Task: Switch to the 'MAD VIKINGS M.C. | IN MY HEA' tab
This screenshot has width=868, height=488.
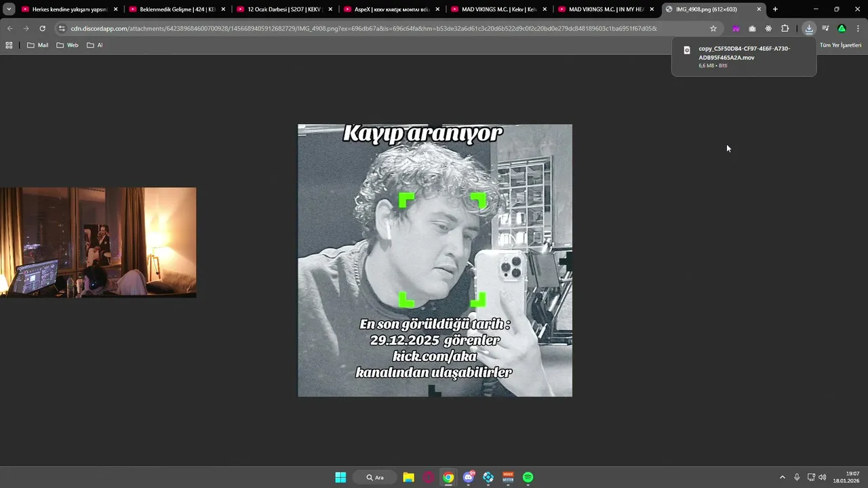Action: (x=606, y=9)
